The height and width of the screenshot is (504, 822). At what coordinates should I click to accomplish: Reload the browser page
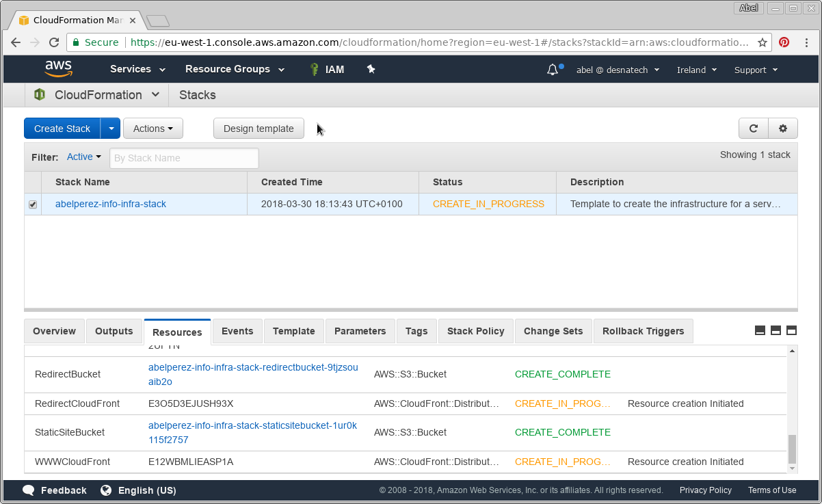[54, 42]
